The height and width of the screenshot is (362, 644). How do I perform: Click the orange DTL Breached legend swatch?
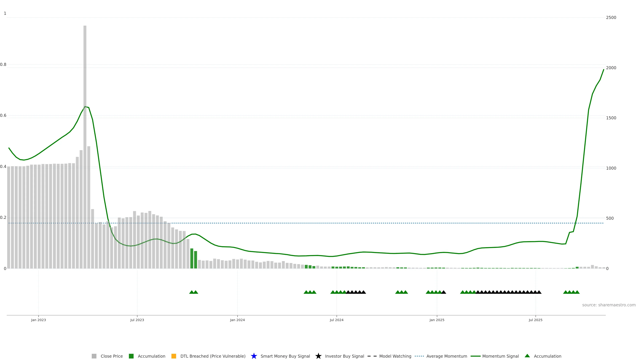tap(174, 356)
